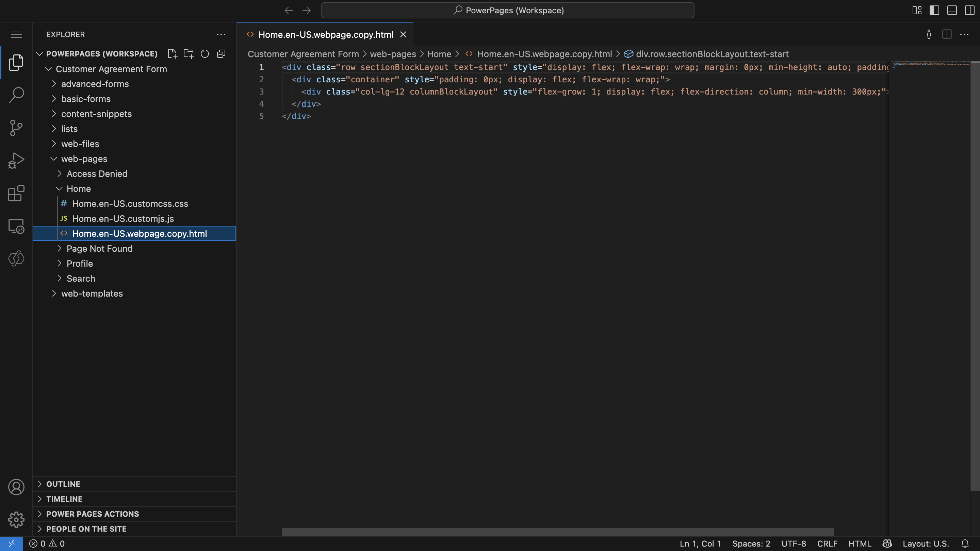The height and width of the screenshot is (551, 980).
Task: Switch to the Home.en-US.webpage.copy.html tab
Action: pyautogui.click(x=325, y=35)
